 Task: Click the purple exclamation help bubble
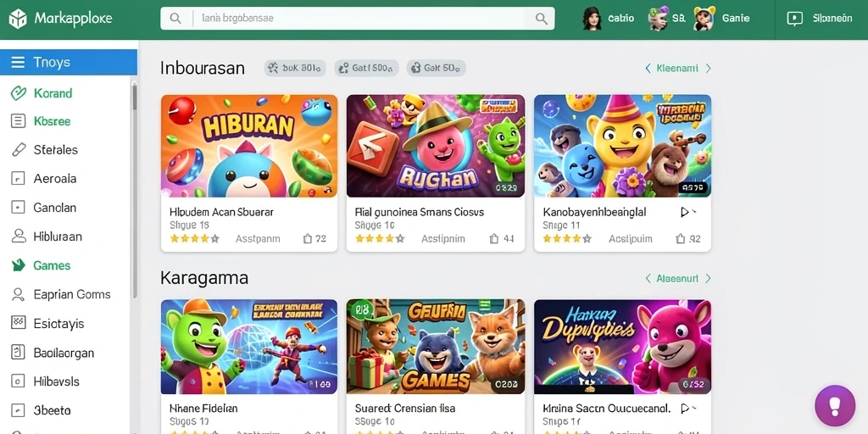[835, 406]
